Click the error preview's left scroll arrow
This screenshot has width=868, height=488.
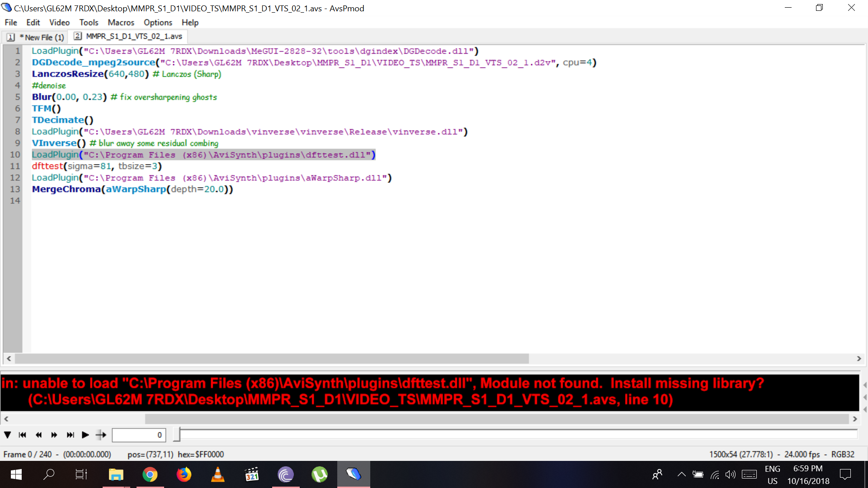click(x=6, y=419)
